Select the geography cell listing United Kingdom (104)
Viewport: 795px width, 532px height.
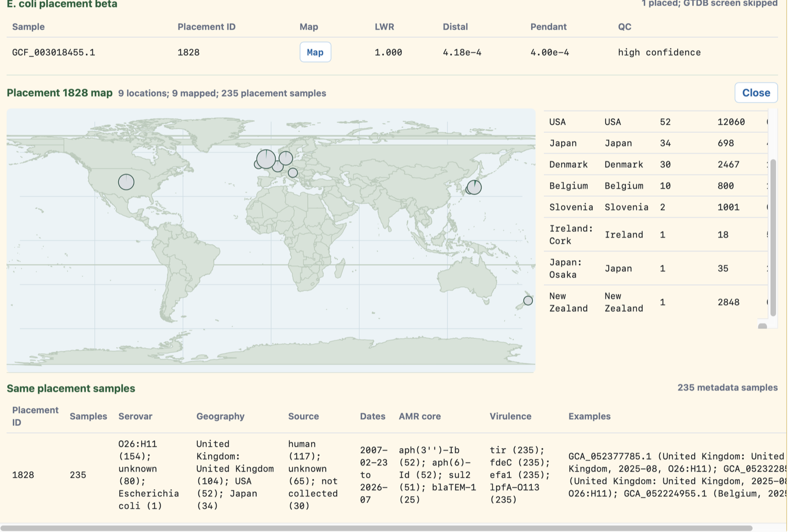pos(235,475)
